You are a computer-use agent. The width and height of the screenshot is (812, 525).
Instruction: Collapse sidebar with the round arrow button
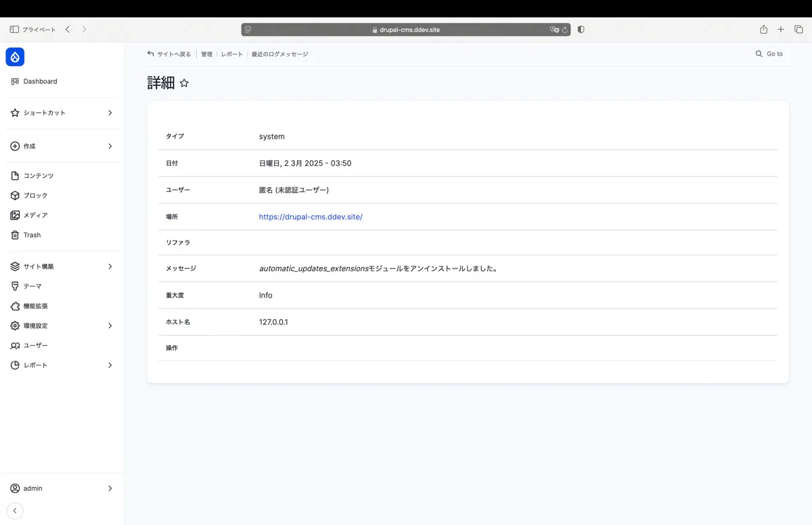15,511
